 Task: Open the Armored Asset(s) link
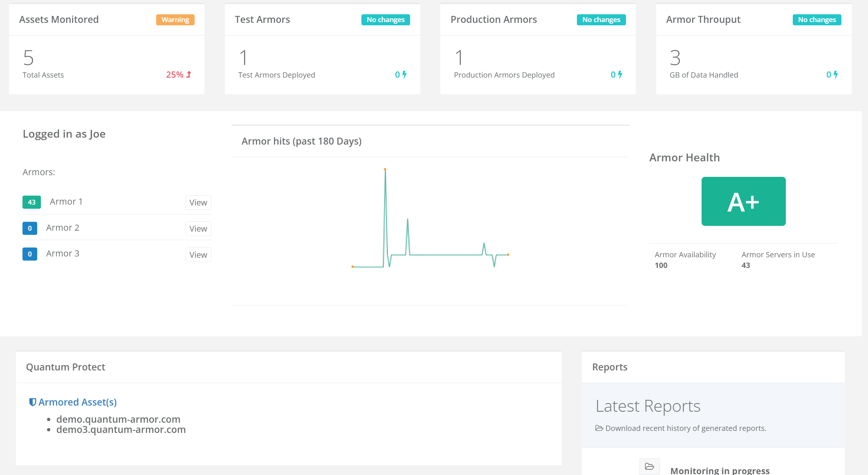[x=78, y=402]
